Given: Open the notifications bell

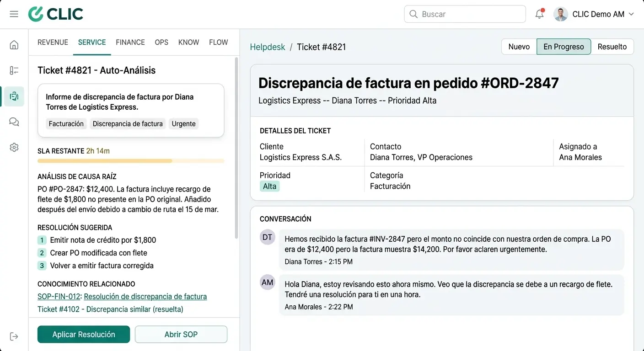Looking at the screenshot, I should 540,14.
